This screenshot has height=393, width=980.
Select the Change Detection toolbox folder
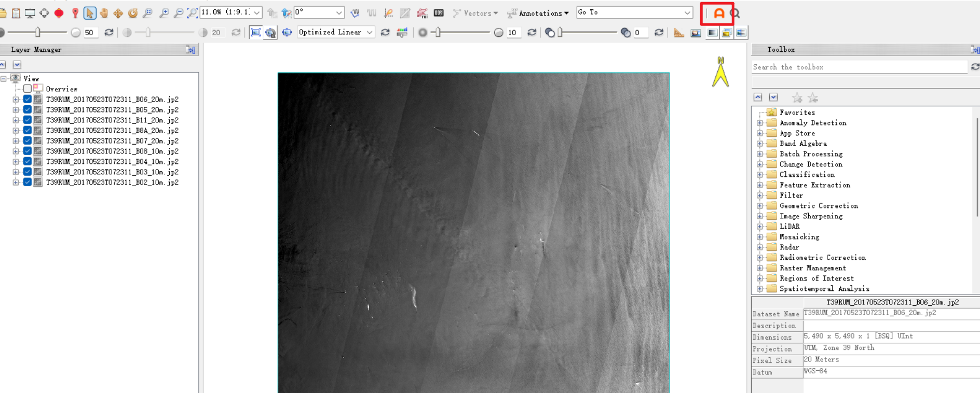click(x=811, y=164)
